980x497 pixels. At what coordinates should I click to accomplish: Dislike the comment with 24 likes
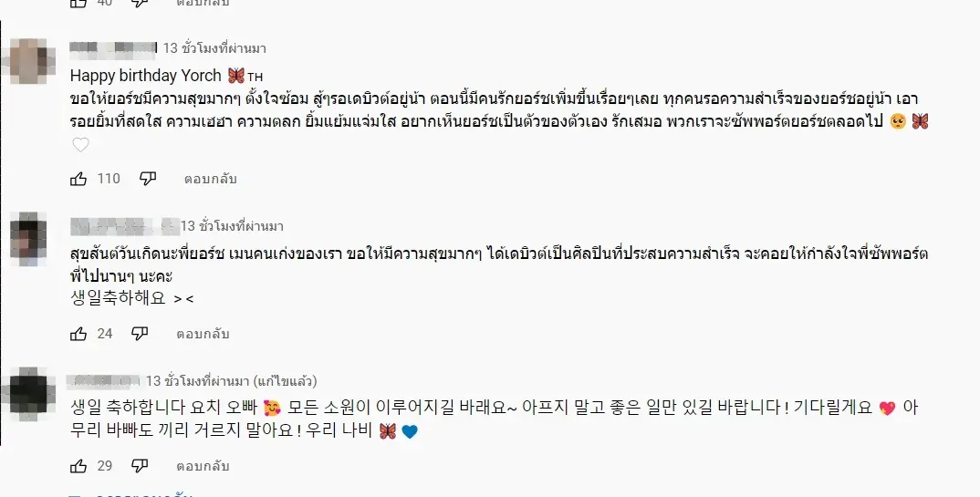pyautogui.click(x=140, y=334)
